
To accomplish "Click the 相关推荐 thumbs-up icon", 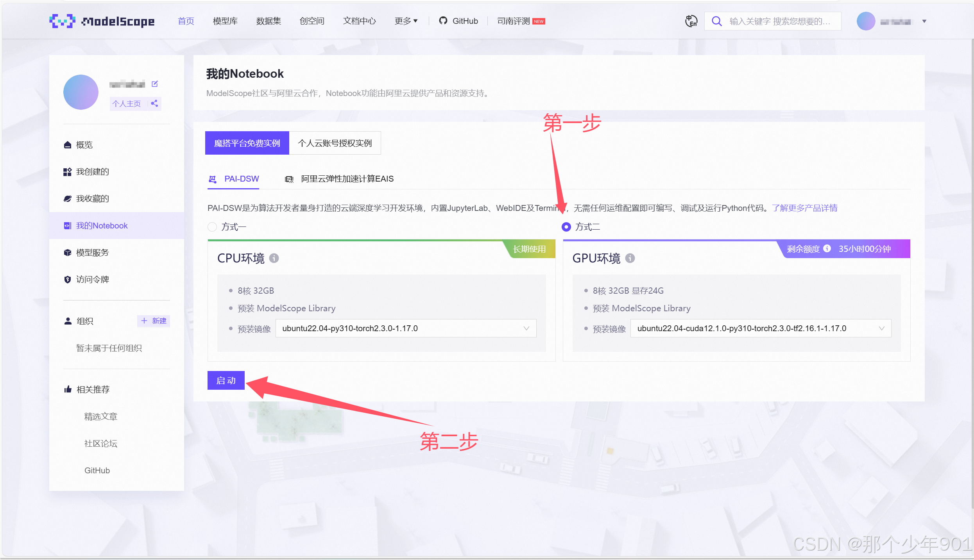I will [68, 389].
